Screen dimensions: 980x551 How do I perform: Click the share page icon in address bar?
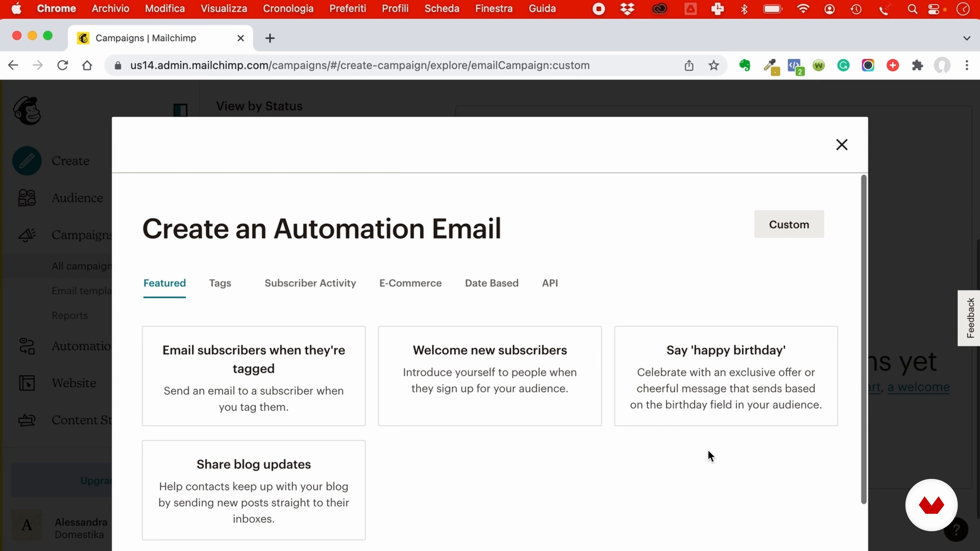689,65
